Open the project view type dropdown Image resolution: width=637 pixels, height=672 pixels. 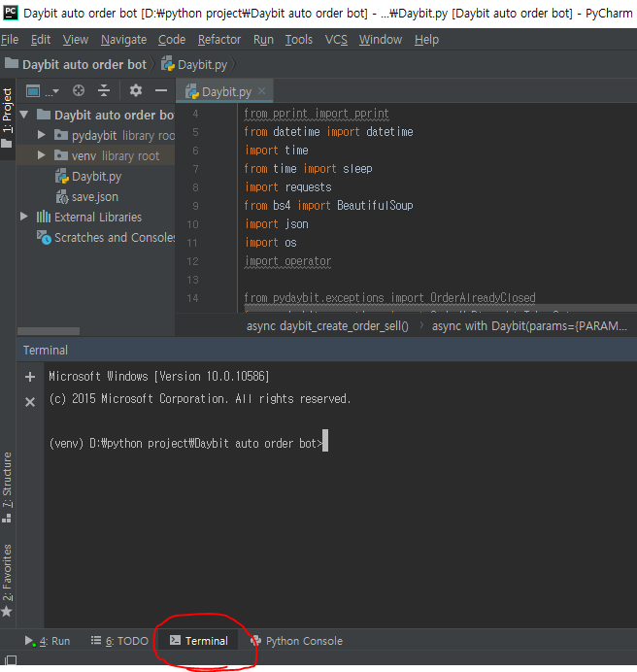tap(42, 91)
